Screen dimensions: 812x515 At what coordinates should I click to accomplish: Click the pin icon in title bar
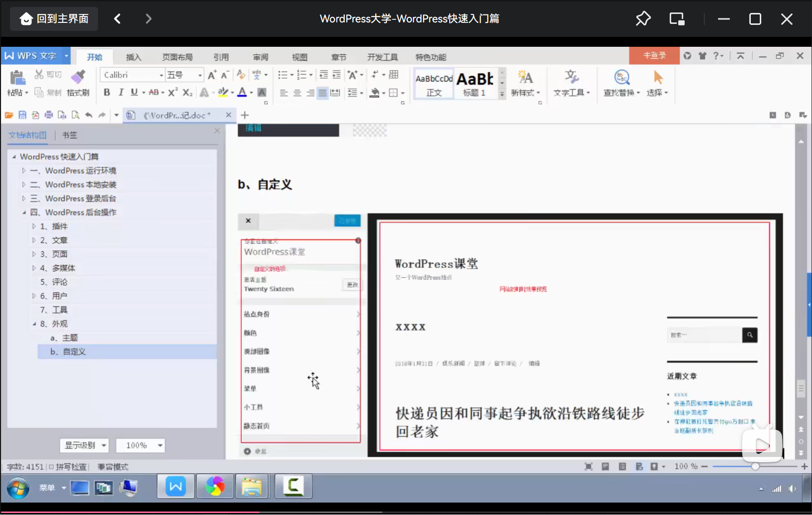coord(643,19)
